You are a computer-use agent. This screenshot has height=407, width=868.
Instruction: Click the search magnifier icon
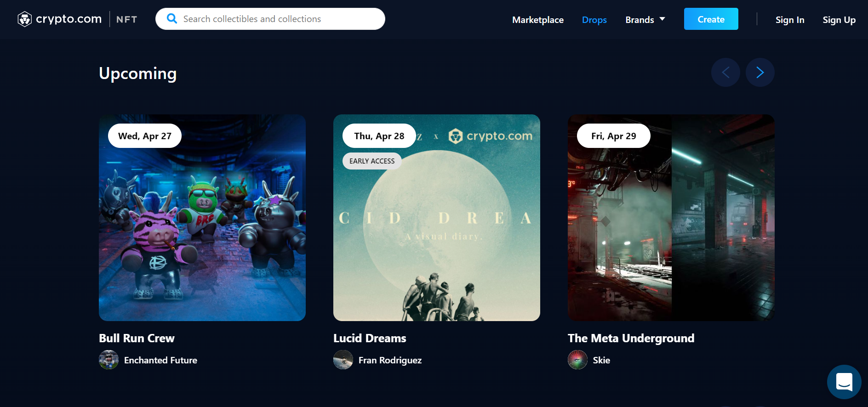point(172,19)
